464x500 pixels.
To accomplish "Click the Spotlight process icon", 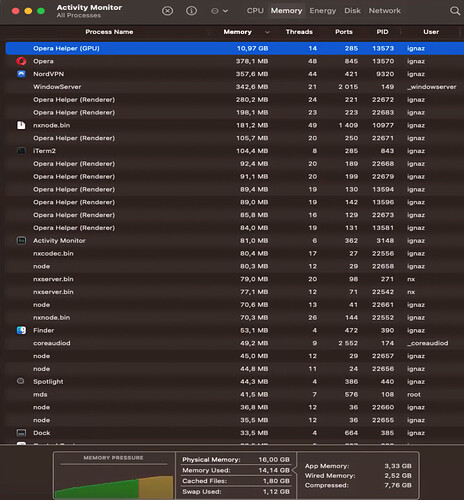I will [x=21, y=381].
